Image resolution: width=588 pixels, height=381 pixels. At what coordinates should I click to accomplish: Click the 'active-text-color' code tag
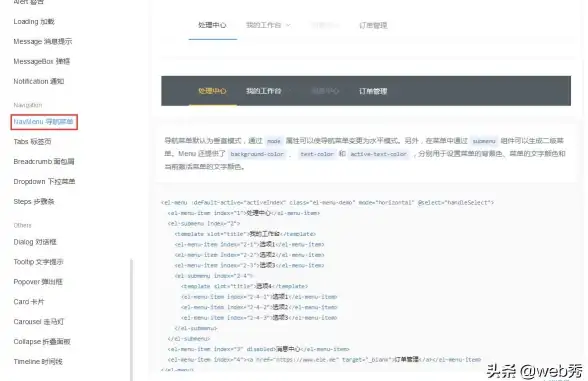[378, 154]
